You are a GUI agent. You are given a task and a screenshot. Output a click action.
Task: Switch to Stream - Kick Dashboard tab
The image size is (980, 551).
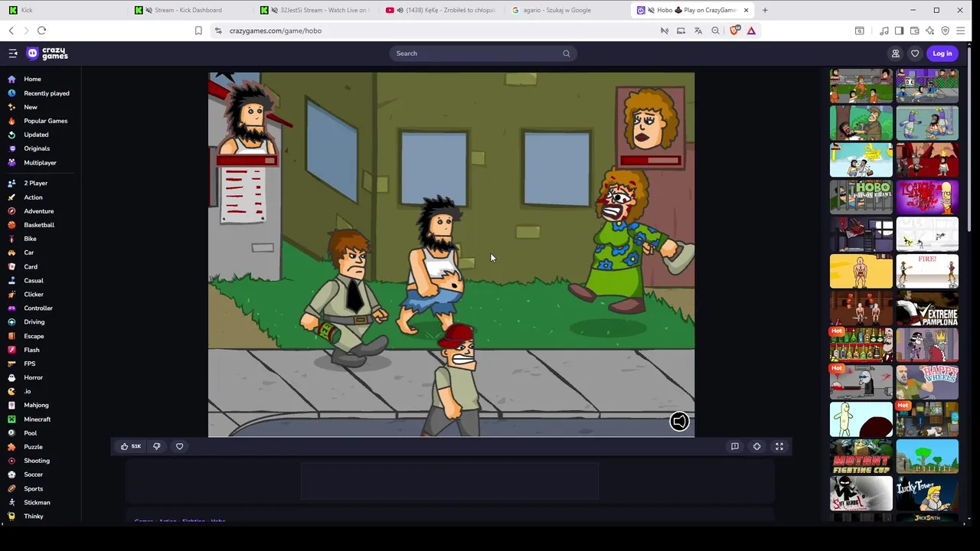point(189,10)
